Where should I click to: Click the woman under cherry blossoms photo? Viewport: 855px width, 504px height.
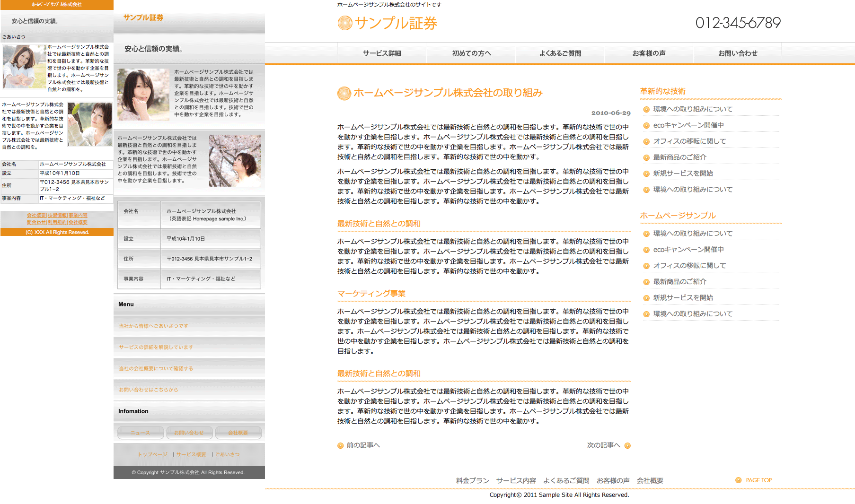pos(235,160)
